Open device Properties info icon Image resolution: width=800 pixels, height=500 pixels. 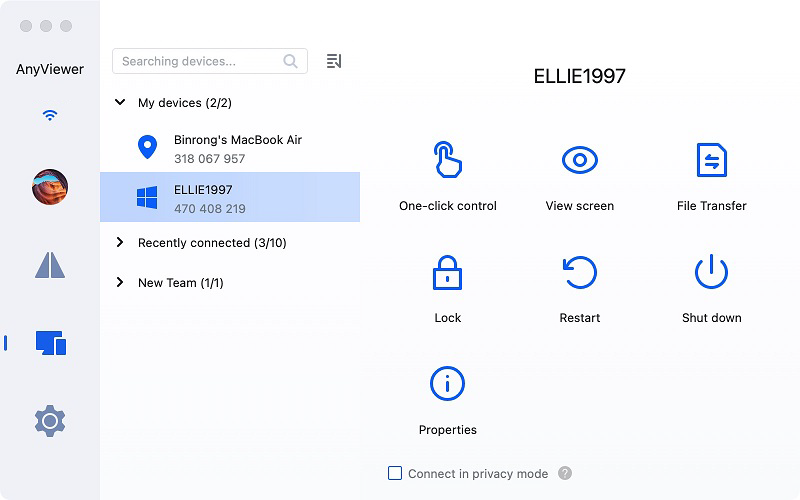[x=447, y=384]
